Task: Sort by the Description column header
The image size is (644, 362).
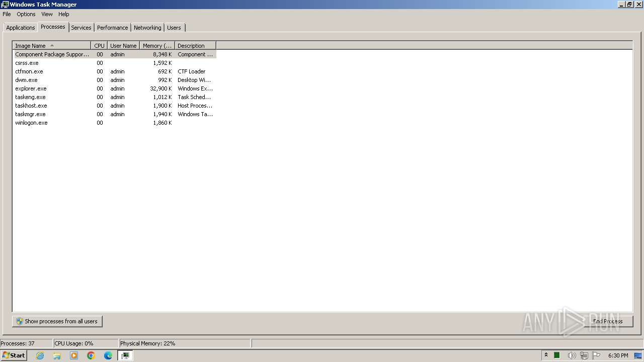Action: pos(195,45)
